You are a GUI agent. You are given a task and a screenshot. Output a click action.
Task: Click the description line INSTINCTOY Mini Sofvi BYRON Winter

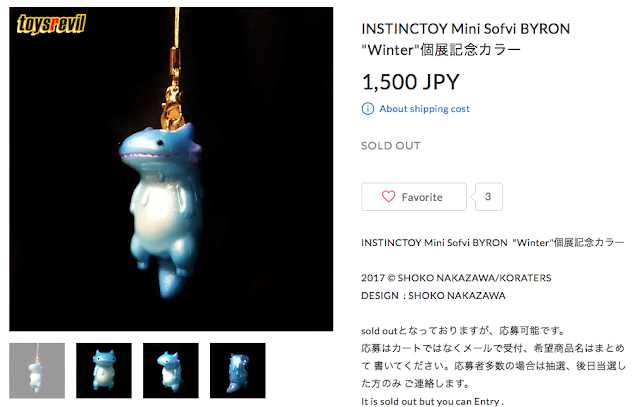coord(493,242)
